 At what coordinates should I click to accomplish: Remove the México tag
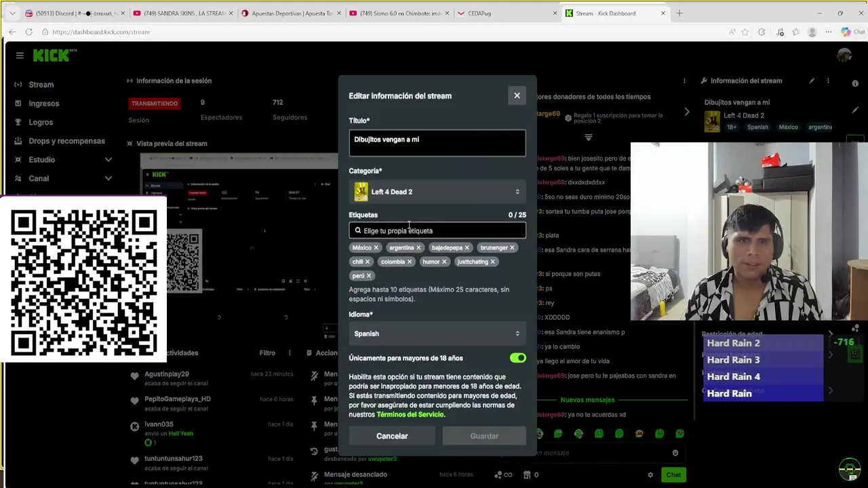click(x=376, y=248)
